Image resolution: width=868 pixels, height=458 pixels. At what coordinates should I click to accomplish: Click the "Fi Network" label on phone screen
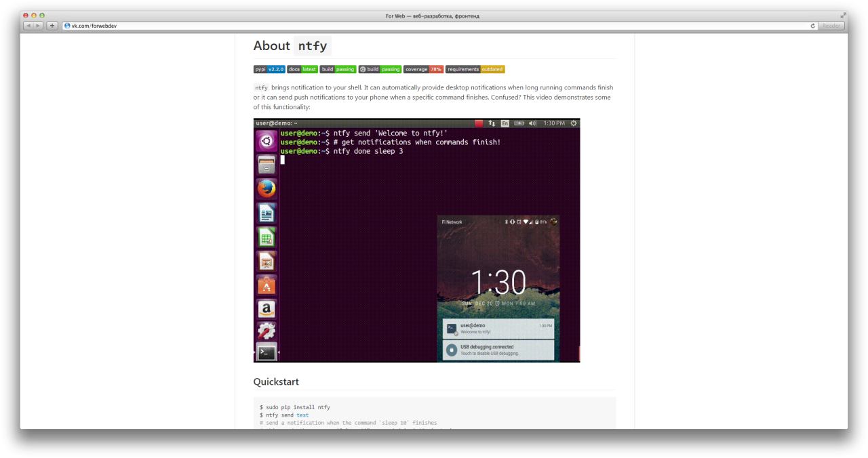452,222
